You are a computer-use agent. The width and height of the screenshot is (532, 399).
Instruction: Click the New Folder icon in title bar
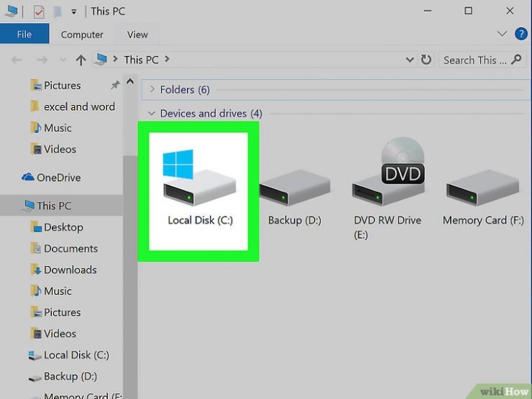[x=58, y=12]
